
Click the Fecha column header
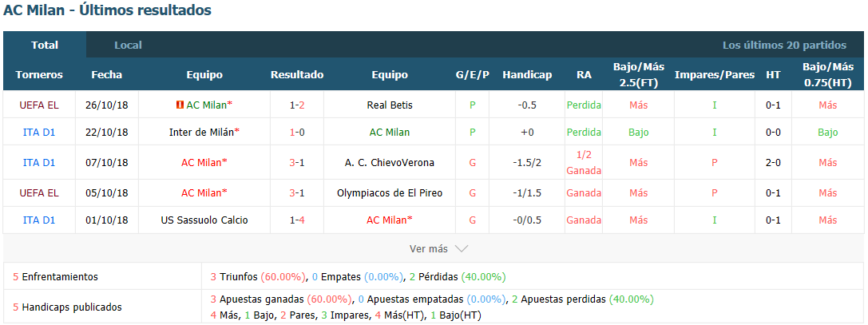[x=107, y=75]
